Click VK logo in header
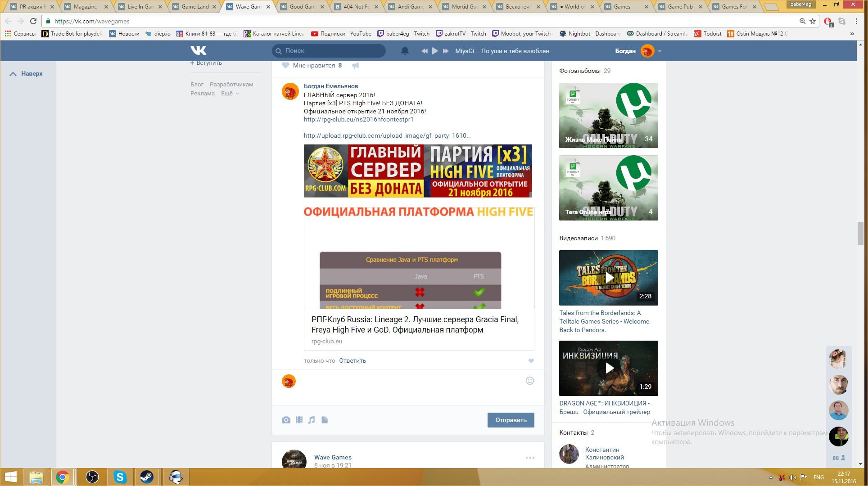The width and height of the screenshot is (868, 486). 198,50
